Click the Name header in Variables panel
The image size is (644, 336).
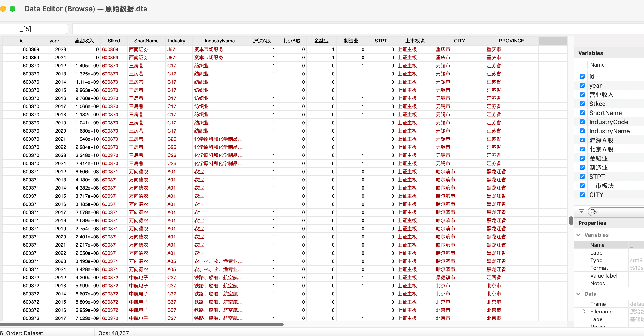(597, 65)
